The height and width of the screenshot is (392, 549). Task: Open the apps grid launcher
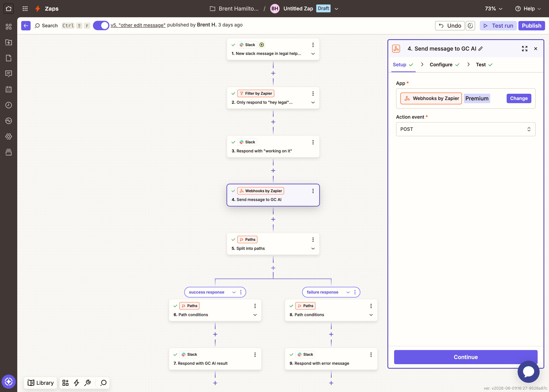click(25, 9)
